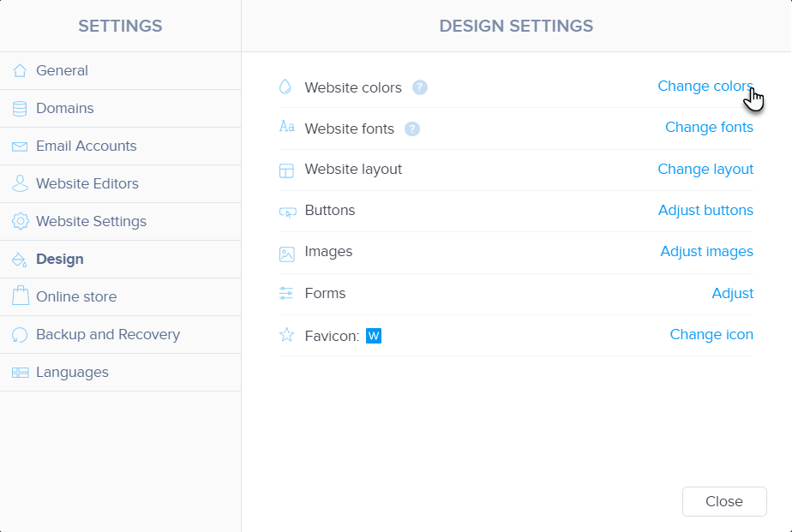Select the Languages settings section
The height and width of the screenshot is (532, 792).
[72, 373]
